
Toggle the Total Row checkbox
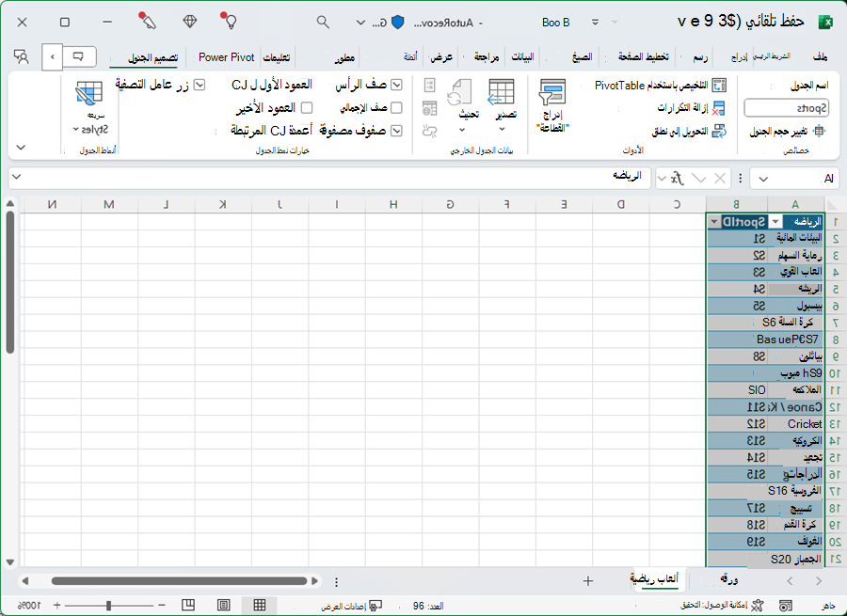(396, 108)
